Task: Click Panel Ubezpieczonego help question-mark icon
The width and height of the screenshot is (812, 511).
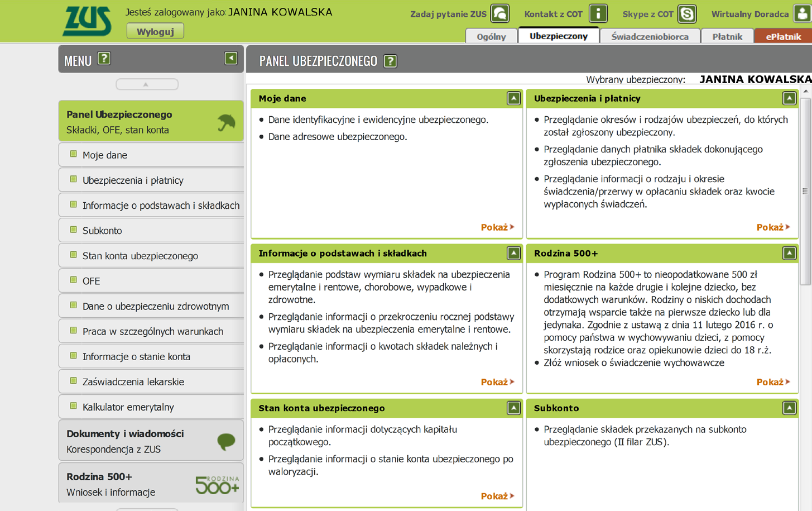Action: (390, 61)
